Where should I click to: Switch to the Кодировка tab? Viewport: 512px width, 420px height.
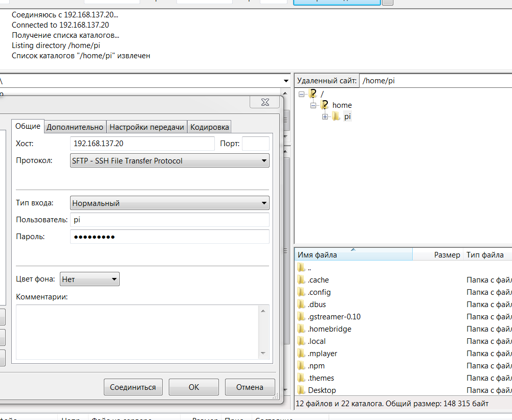click(209, 127)
